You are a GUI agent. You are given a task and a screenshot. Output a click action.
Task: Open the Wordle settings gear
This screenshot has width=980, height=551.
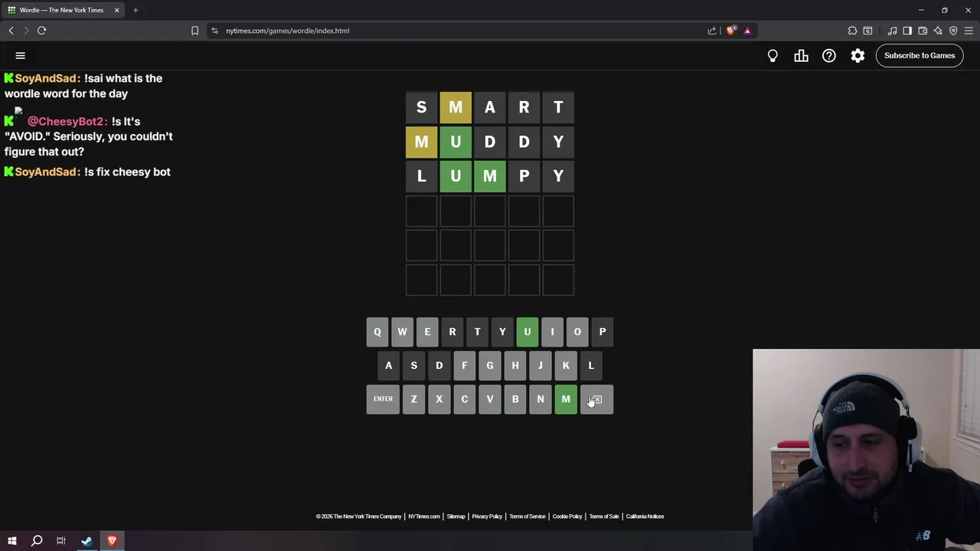(857, 55)
